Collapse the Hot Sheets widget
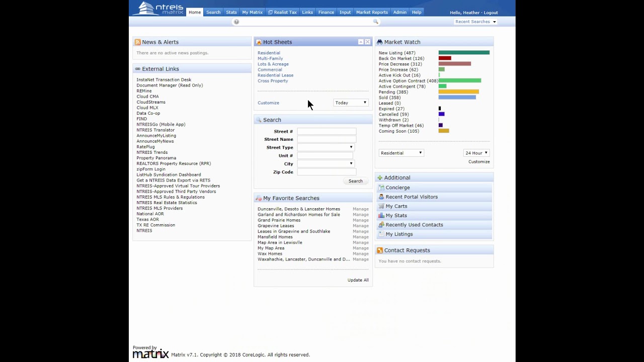The image size is (644, 362). tap(361, 42)
